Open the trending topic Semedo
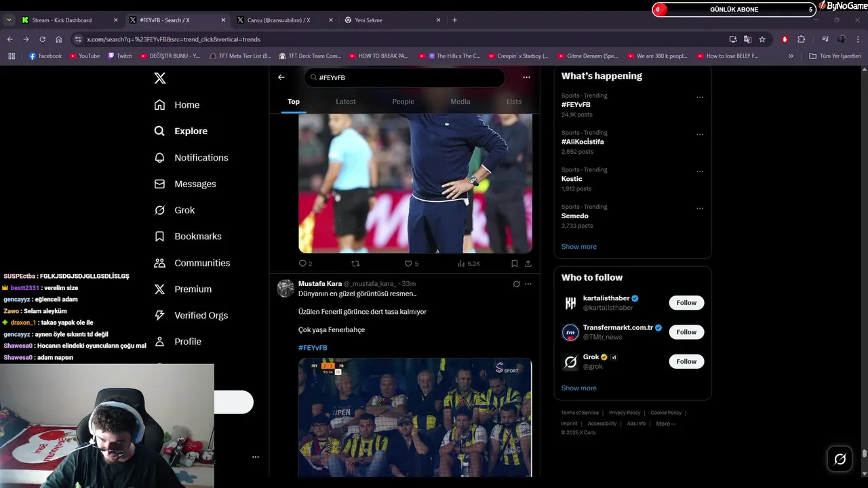 click(x=575, y=216)
